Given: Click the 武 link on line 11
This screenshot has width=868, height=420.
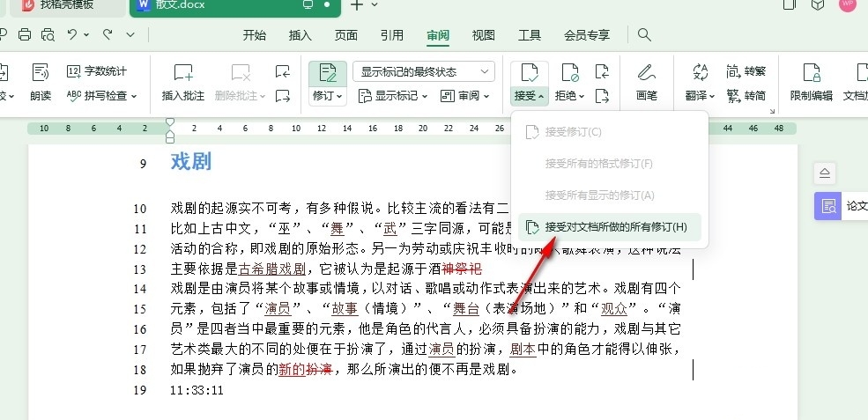Looking at the screenshot, I should (391, 228).
